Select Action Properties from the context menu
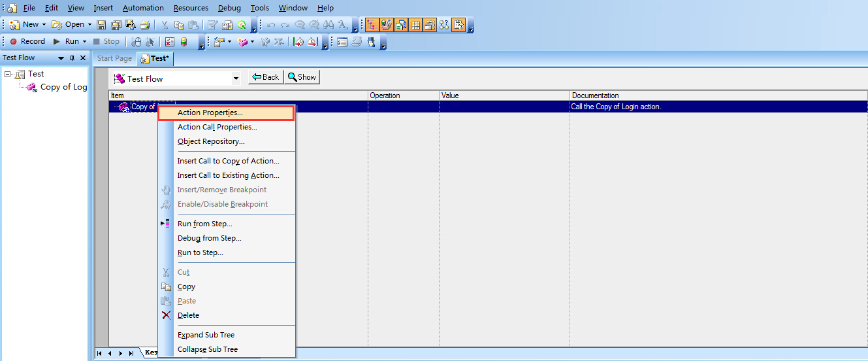Viewport: 868px width, 361px height. pyautogui.click(x=210, y=112)
